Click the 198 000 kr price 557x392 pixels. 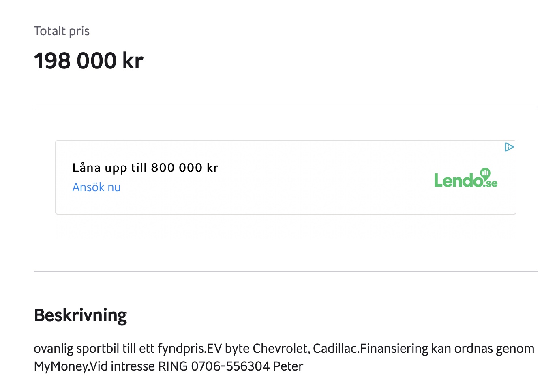88,61
